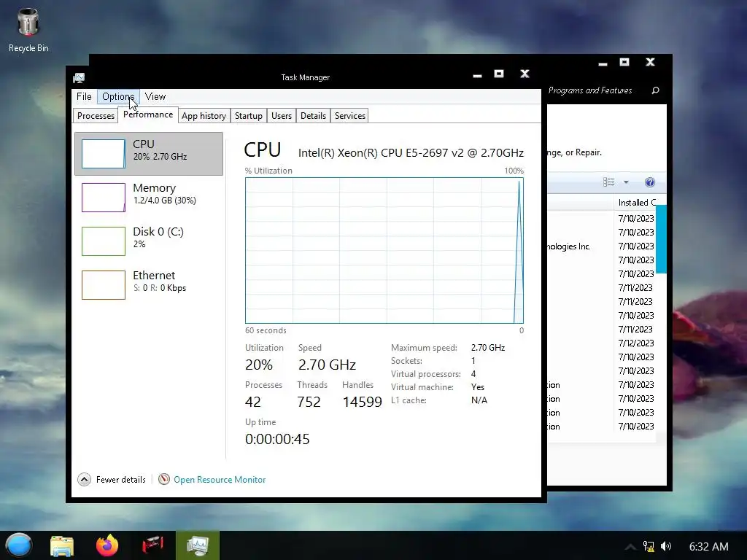Click the 6:32 AM clock
This screenshot has width=747, height=560.
coord(708,546)
